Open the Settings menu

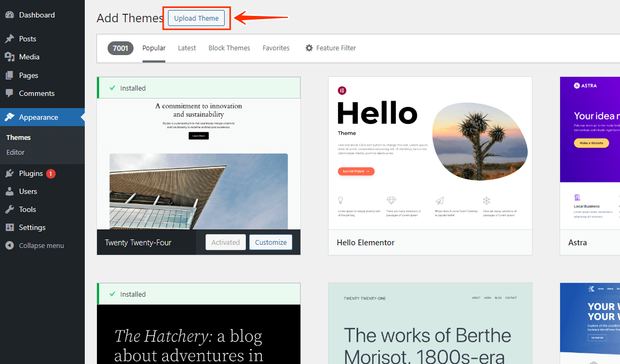click(42, 227)
